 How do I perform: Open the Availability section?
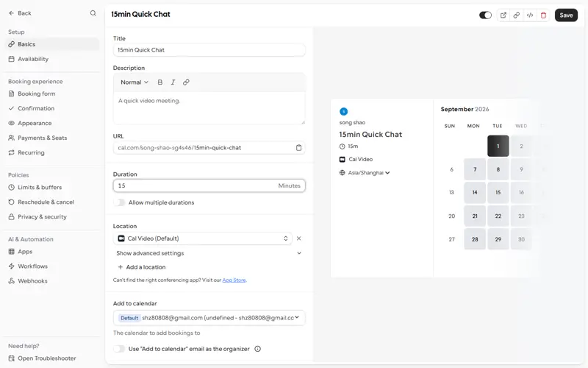(x=52, y=59)
